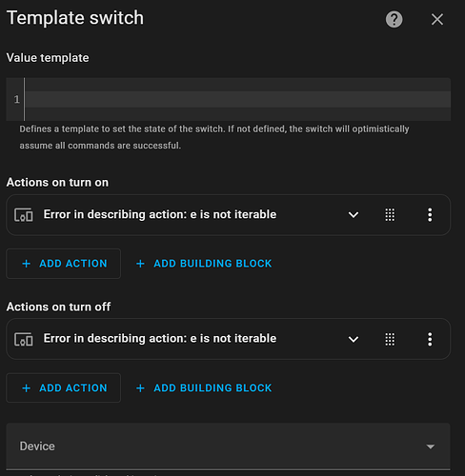Image resolution: width=465 pixels, height=476 pixels.
Task: Expand the turn on action chevron
Action: pyautogui.click(x=354, y=215)
